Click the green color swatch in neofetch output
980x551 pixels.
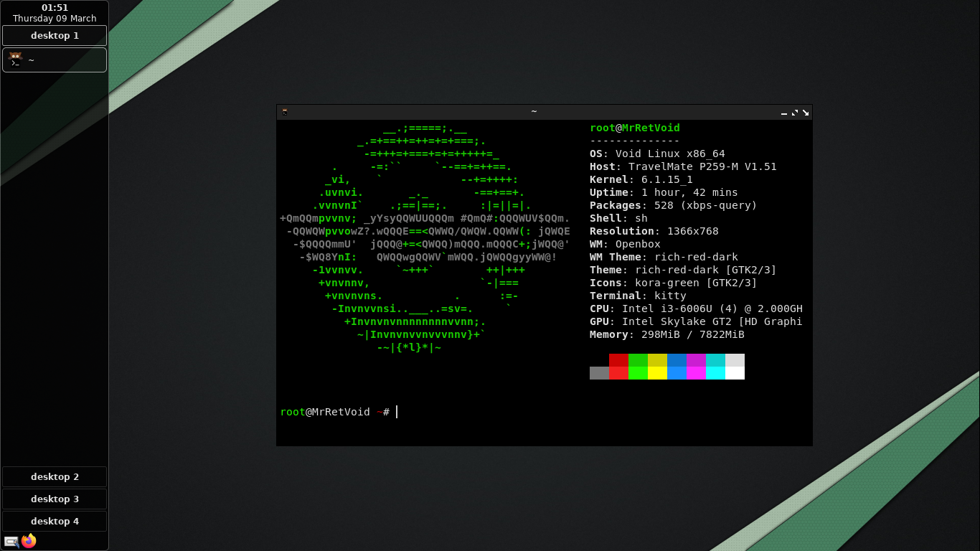(637, 367)
